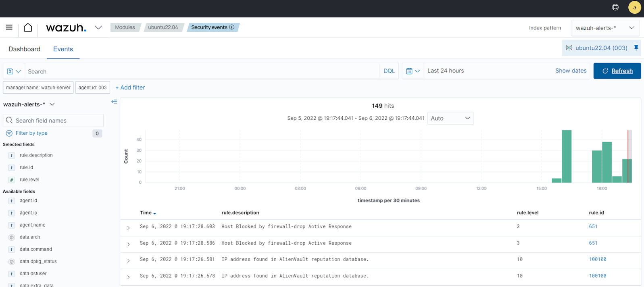Viewport: 644px width, 287px height.
Task: Click the manager.name: wazuh-server filter pill
Action: pyautogui.click(x=38, y=87)
